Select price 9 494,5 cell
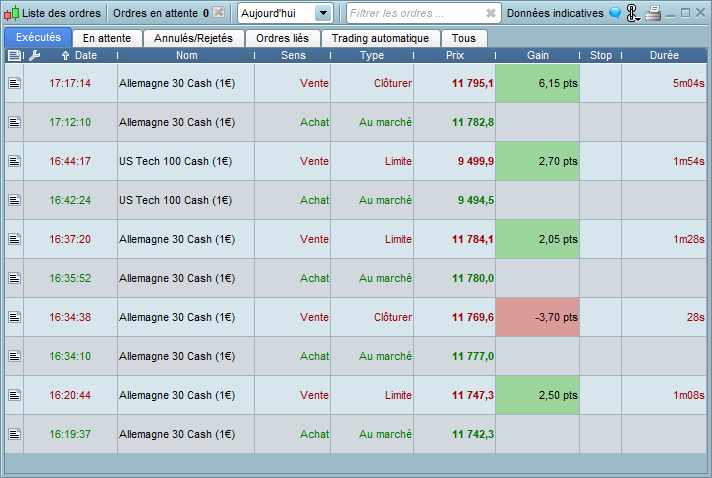 coord(454,200)
